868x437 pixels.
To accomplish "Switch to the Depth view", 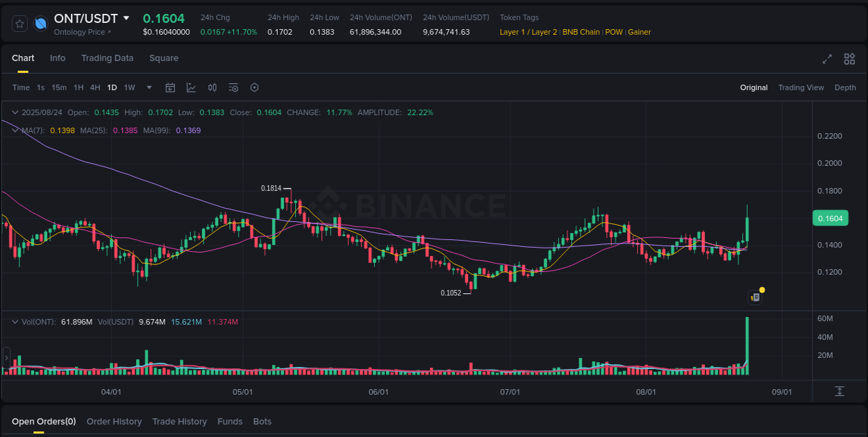I will coord(845,87).
